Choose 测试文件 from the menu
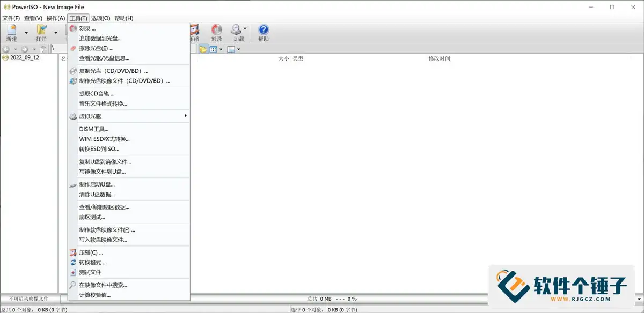Viewport: 644px width, 313px height. pos(129,272)
